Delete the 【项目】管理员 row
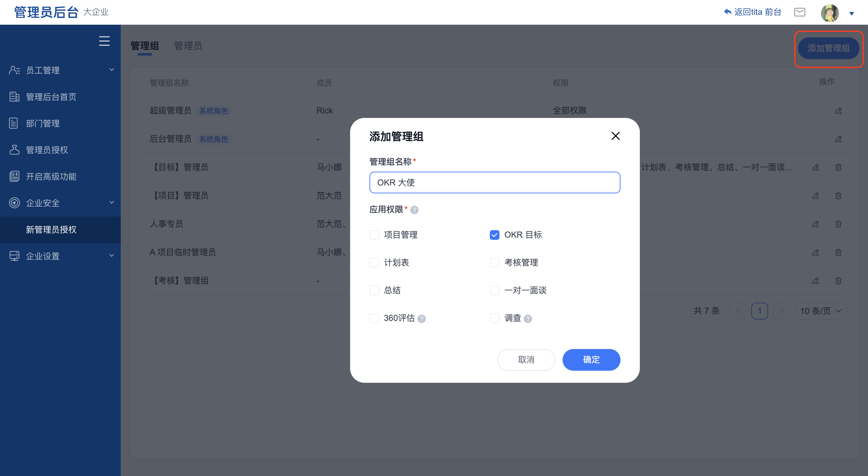 [838, 196]
